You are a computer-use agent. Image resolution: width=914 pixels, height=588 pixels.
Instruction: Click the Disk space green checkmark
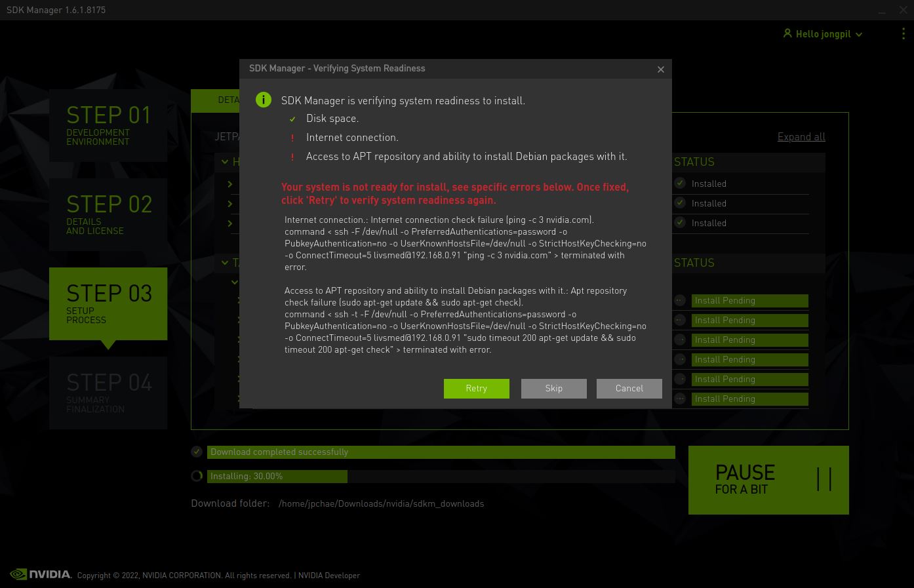pyautogui.click(x=292, y=119)
